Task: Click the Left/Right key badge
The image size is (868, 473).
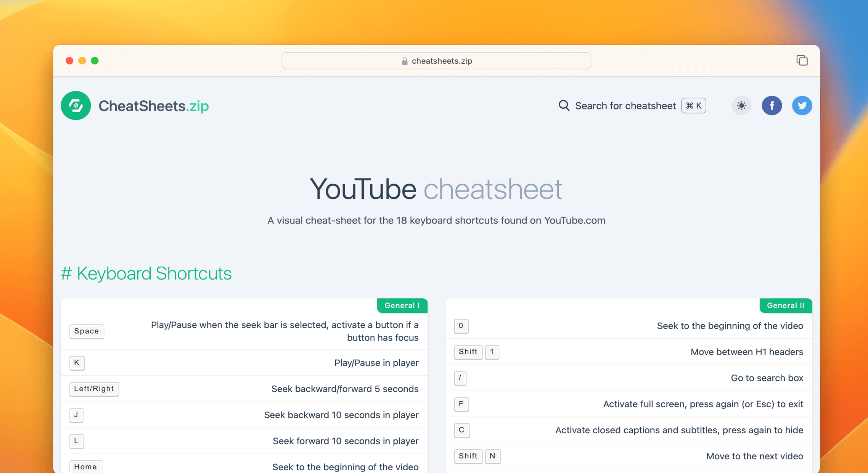Action: (x=94, y=389)
